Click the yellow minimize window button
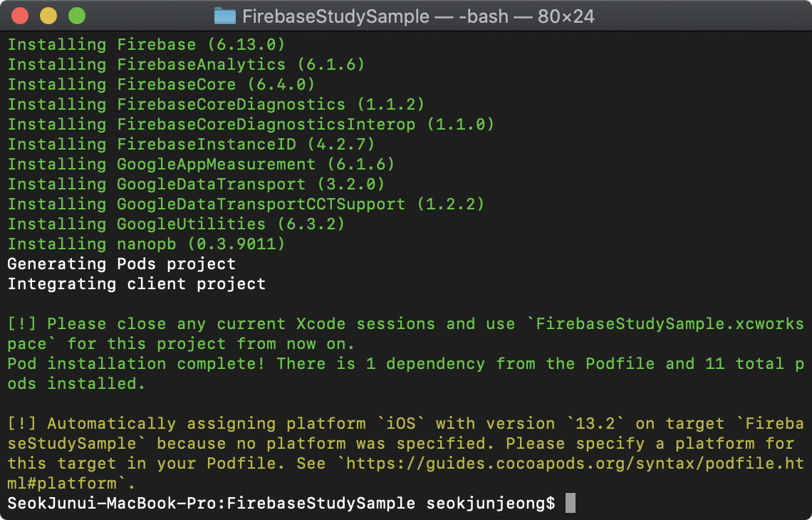The image size is (812, 520). pyautogui.click(x=48, y=16)
